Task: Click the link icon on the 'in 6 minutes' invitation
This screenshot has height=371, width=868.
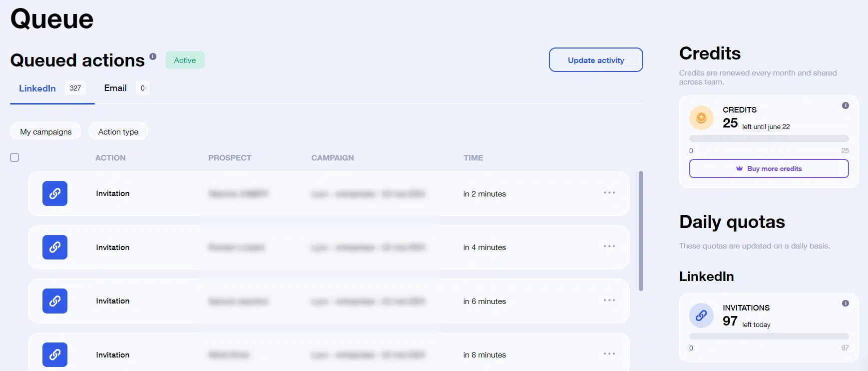Action: (55, 301)
